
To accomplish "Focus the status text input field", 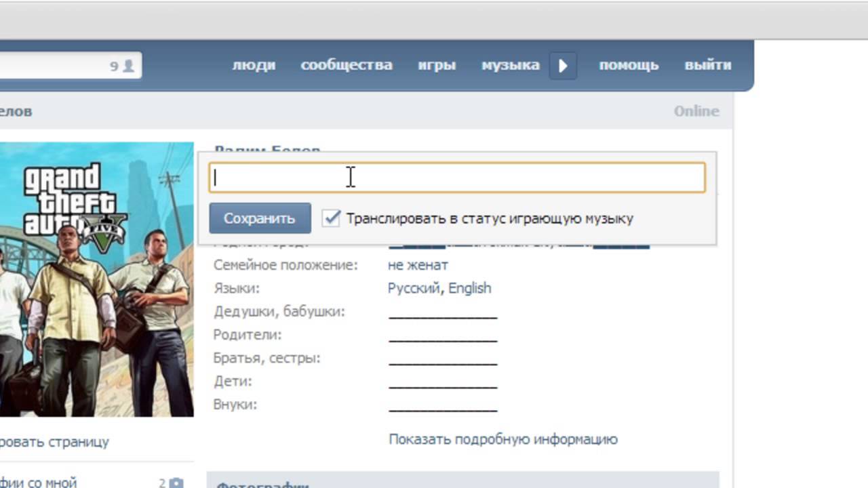I will tap(457, 178).
